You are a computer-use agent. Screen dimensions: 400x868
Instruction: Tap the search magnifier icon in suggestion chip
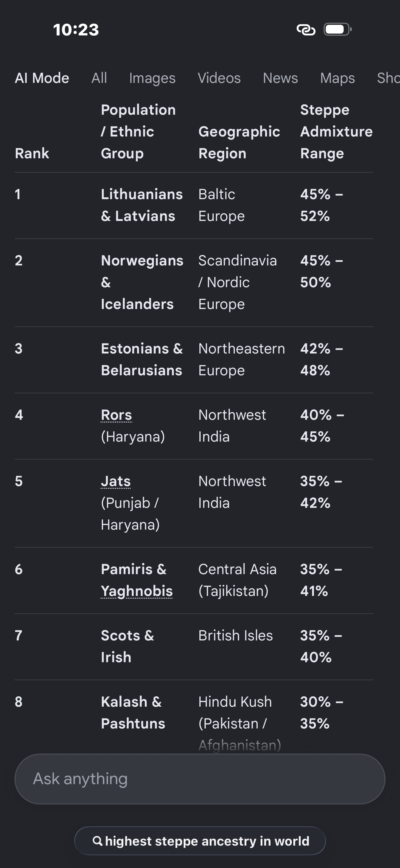tap(98, 841)
